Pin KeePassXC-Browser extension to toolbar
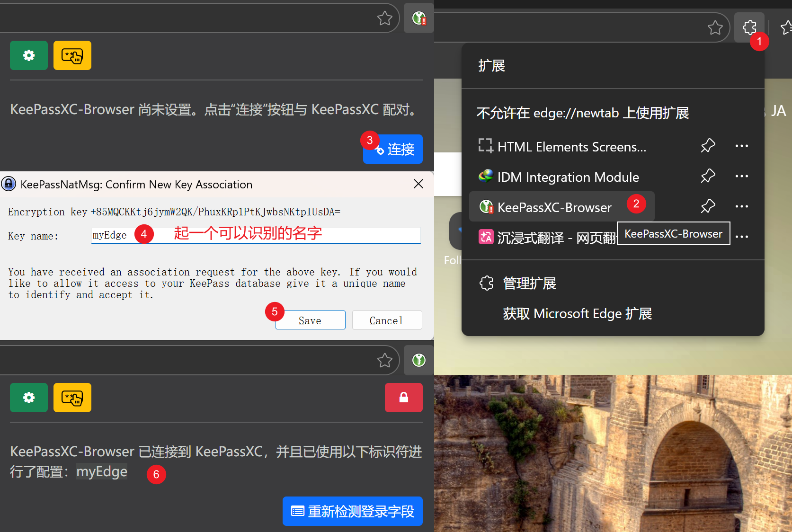This screenshot has height=532, width=792. [708, 206]
